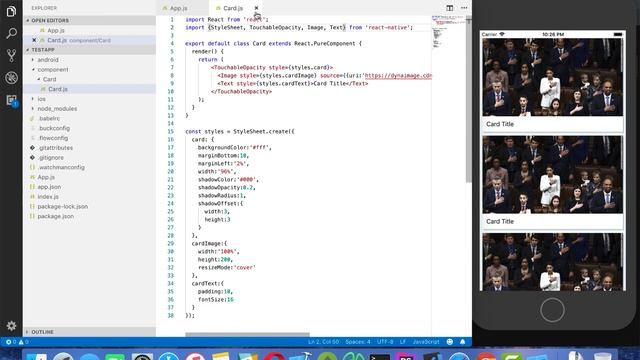Viewport: 640px width, 360px height.
Task: Place cursor on shadowOpacity:0.2 line
Action: pyautogui.click(x=227, y=187)
